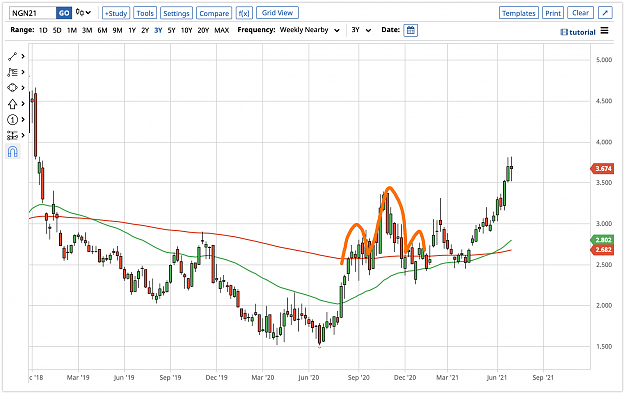Click the NGN21 symbol input field
Image resolution: width=625 pixels, height=394 pixels.
33,13
